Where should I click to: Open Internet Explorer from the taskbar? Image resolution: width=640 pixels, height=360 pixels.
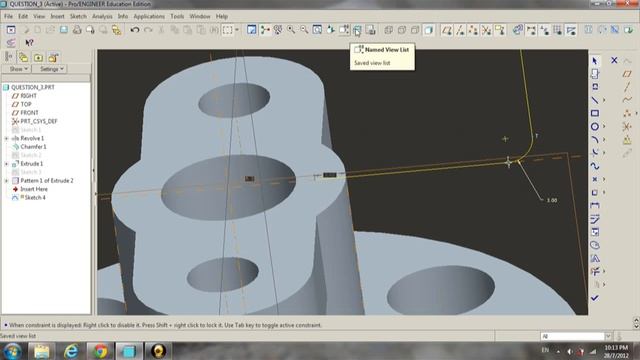click(71, 351)
